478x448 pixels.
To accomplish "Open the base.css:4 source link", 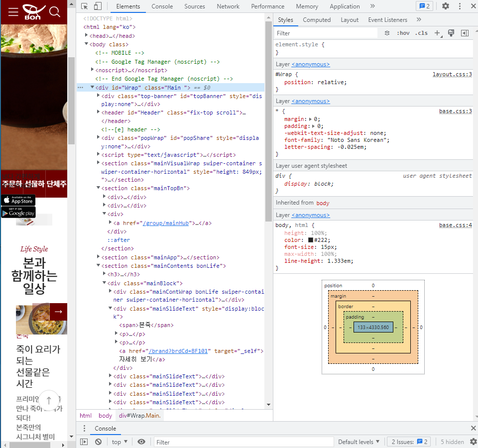I will [456, 225].
